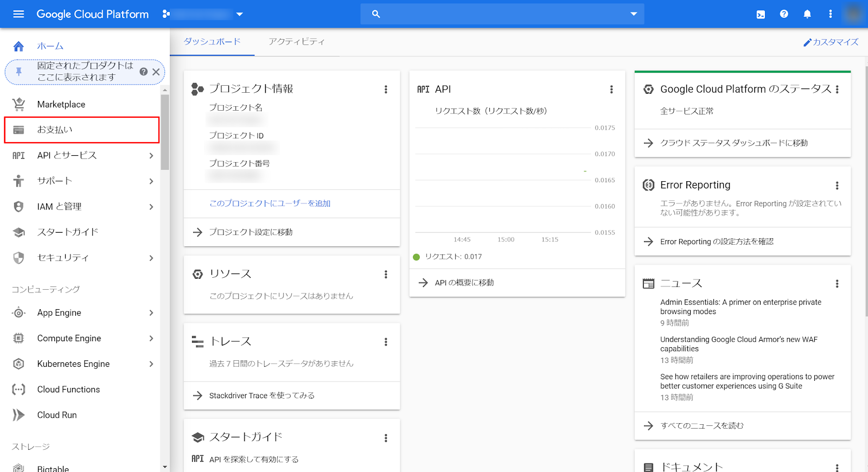Open Error Reporting card options menu

(837, 186)
